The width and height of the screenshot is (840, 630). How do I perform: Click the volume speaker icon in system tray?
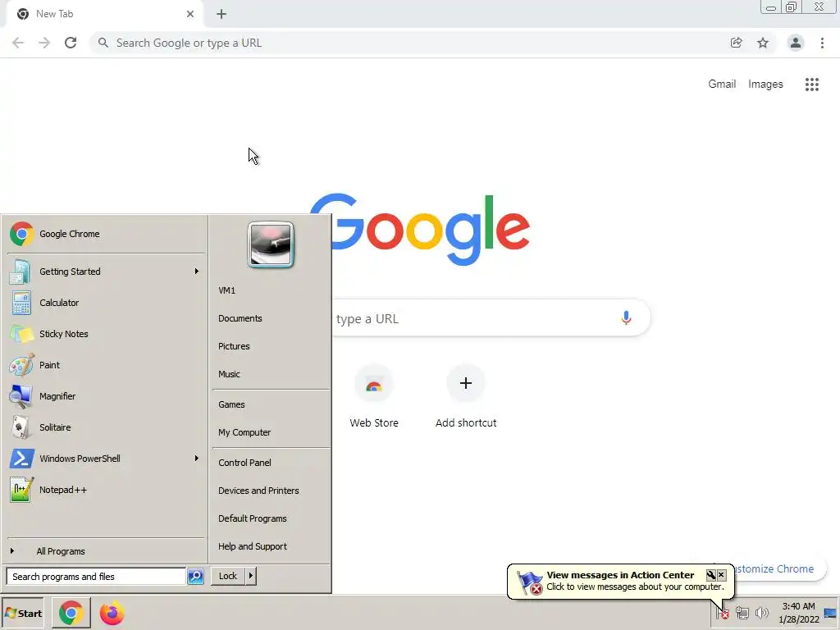coord(761,613)
